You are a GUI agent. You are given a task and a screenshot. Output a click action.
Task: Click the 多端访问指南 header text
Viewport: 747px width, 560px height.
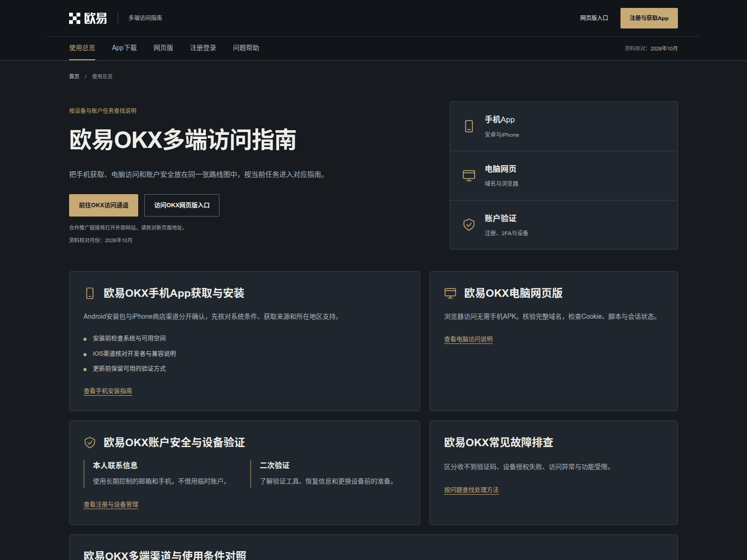tap(145, 18)
